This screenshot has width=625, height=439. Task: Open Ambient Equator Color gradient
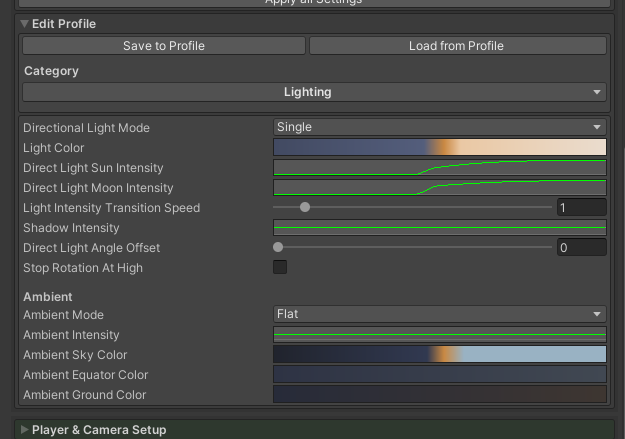[440, 374]
